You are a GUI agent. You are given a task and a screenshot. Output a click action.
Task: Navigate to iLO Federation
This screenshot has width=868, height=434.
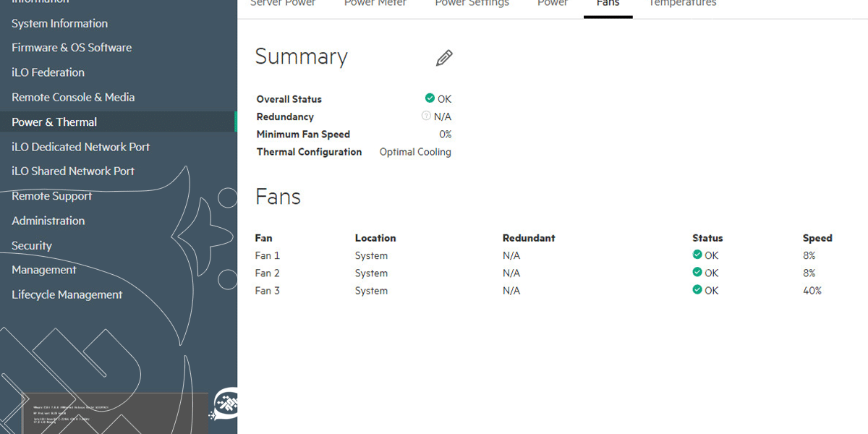[48, 72]
